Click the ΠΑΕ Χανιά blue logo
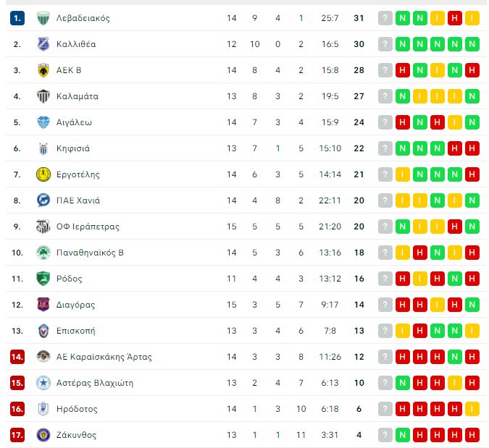Screen dimensions: 489x448 [43, 200]
